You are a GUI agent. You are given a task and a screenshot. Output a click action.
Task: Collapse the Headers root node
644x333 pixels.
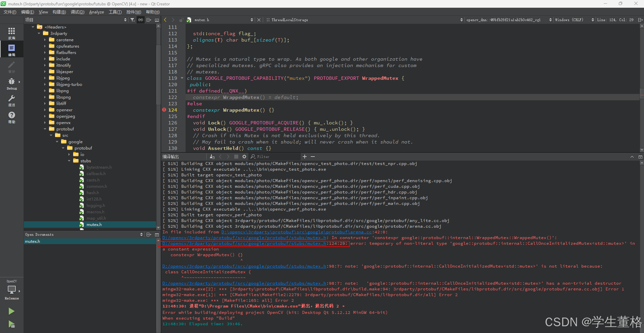coord(33,27)
